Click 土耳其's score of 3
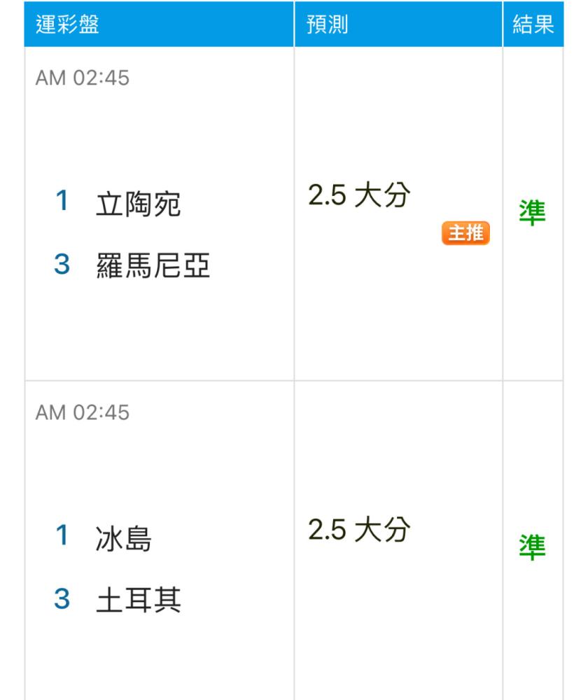Viewport: 588px width, 700px height. [62, 598]
